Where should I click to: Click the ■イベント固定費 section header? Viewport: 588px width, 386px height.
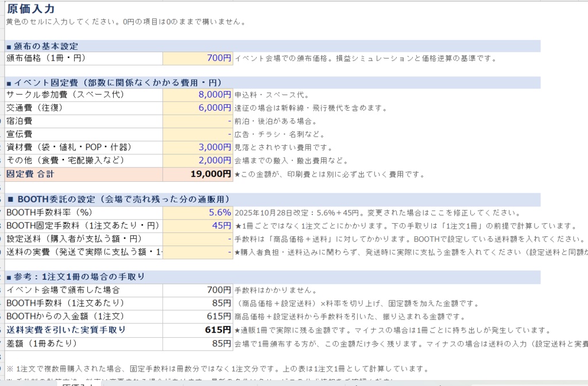point(273,83)
